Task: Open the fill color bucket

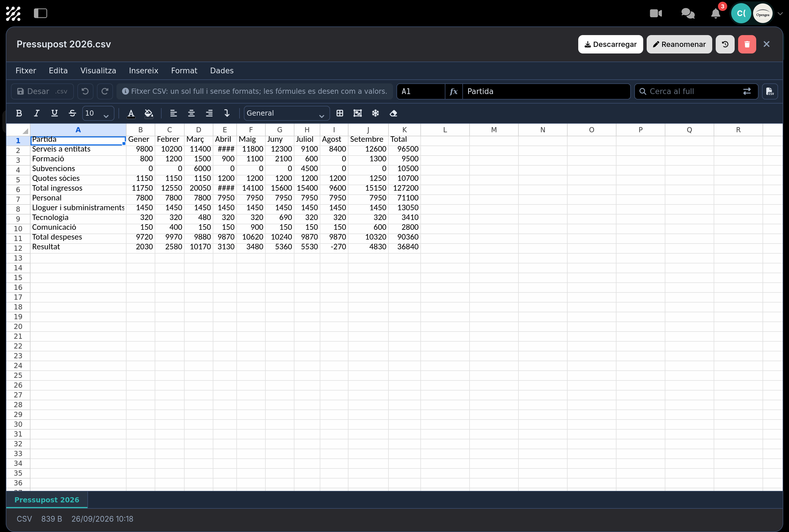Action: tap(149, 113)
